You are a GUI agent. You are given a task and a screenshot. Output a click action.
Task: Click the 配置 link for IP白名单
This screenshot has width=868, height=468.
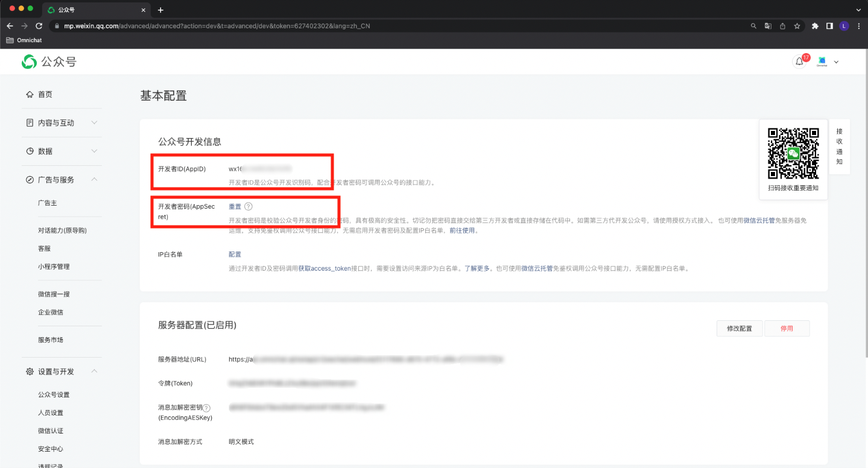(235, 255)
